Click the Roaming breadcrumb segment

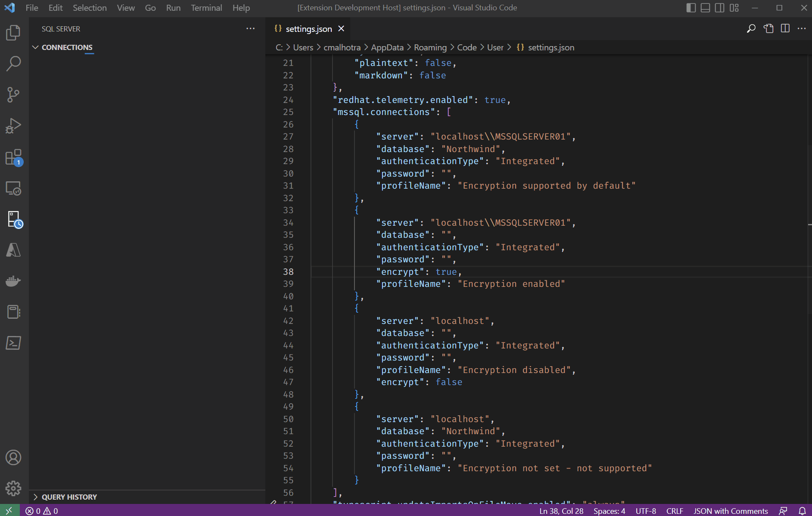coord(430,47)
